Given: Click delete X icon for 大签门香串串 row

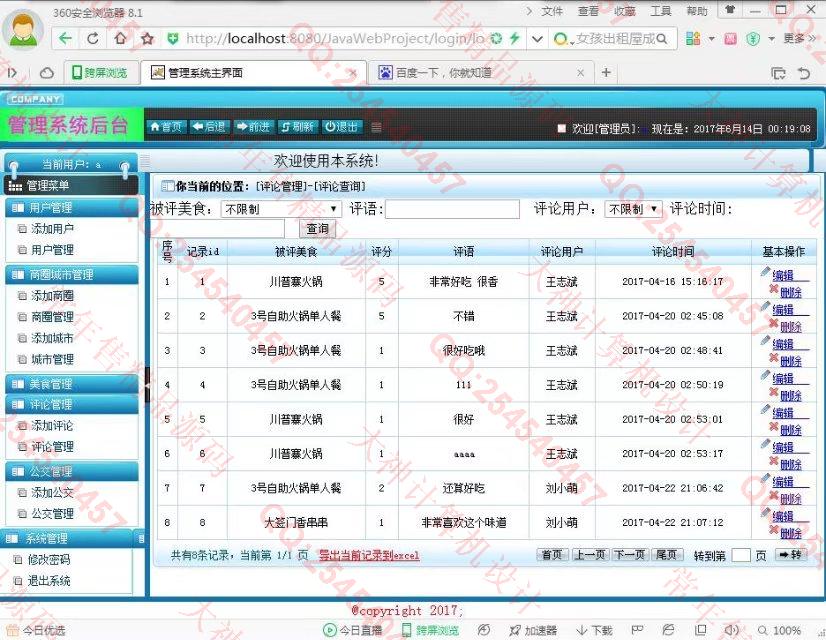Looking at the screenshot, I should point(774,529).
